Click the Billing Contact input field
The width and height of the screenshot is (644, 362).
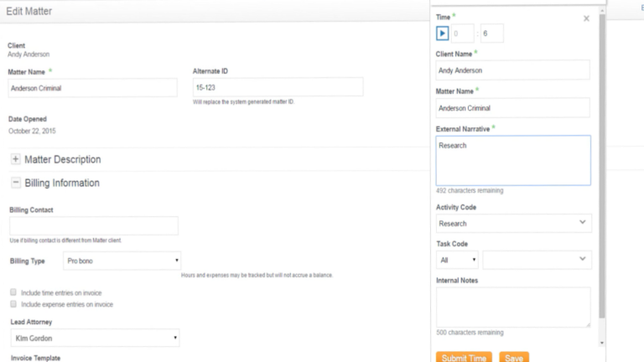(x=94, y=225)
